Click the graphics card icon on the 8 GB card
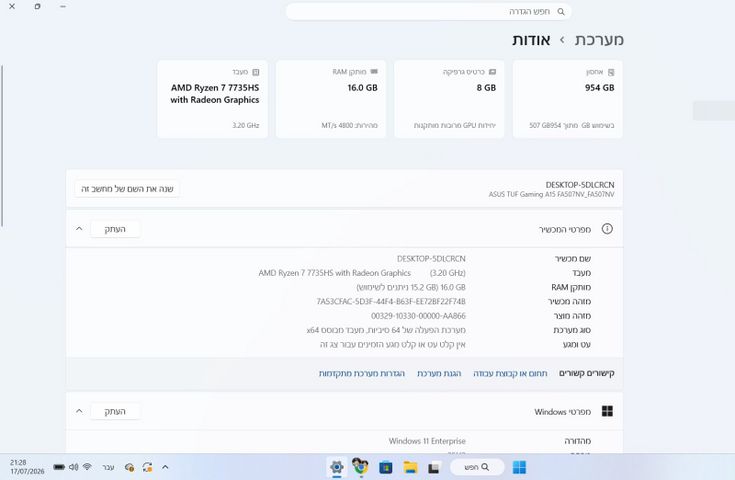The image size is (735, 480). [x=492, y=72]
